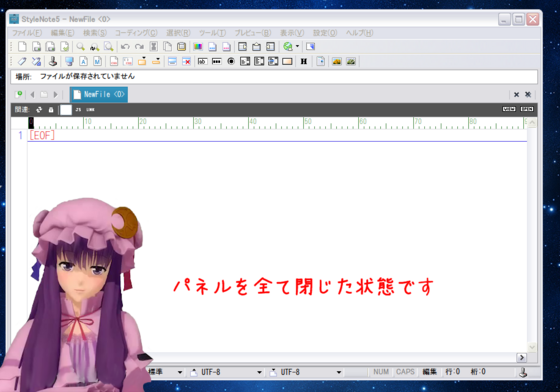Go to previous tab with left arrow
The image size is (560, 392).
click(32, 95)
